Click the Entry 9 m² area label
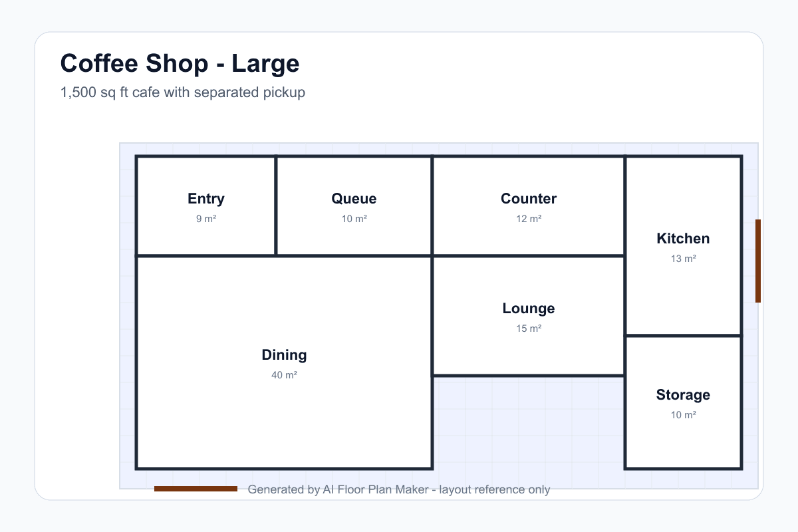798x532 pixels. tap(206, 219)
